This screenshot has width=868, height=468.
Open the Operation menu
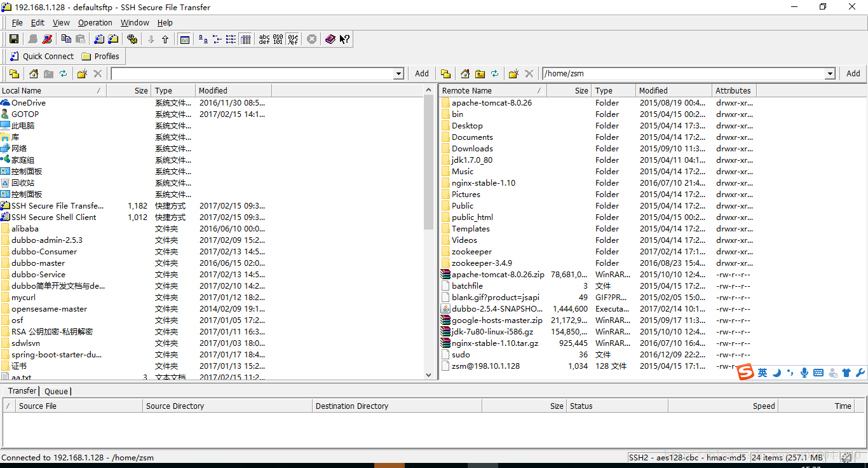coord(95,22)
